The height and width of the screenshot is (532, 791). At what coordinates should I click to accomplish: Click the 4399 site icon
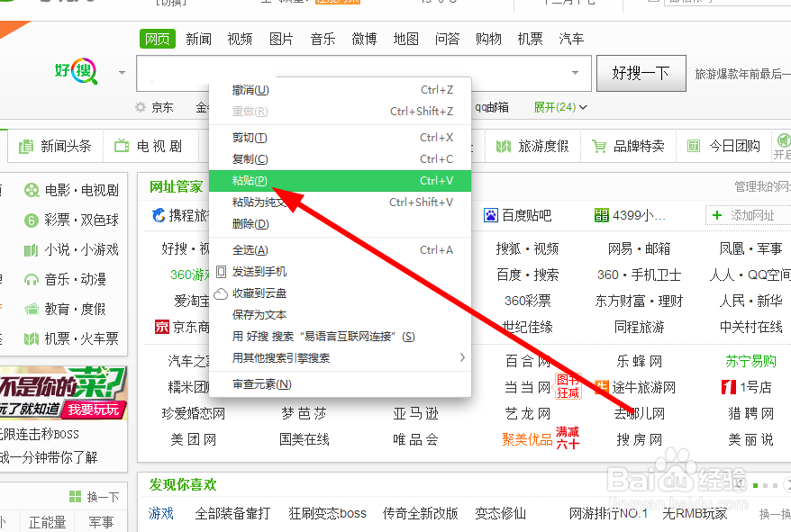click(x=601, y=215)
